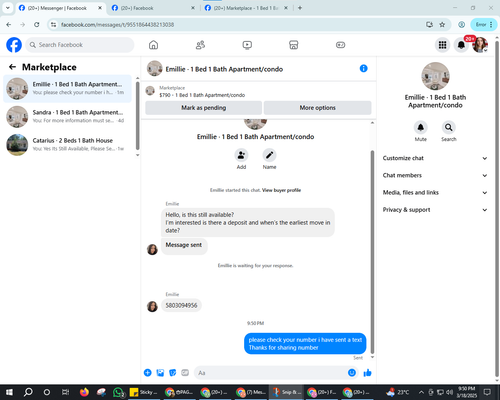Open the Friends icon in top navigation
Screen dimensions: 500x400
coord(200,45)
